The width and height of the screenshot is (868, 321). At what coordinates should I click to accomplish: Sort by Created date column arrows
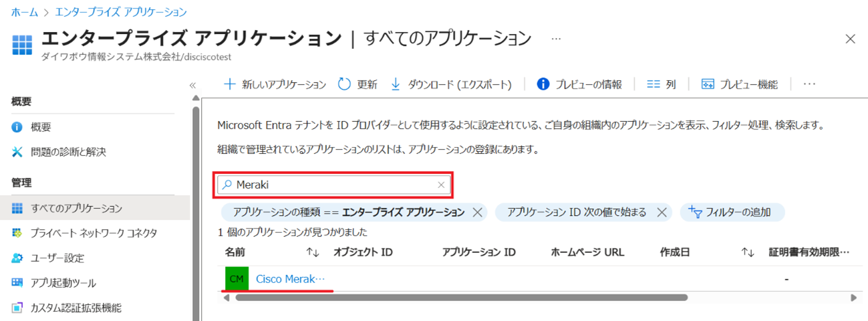748,253
